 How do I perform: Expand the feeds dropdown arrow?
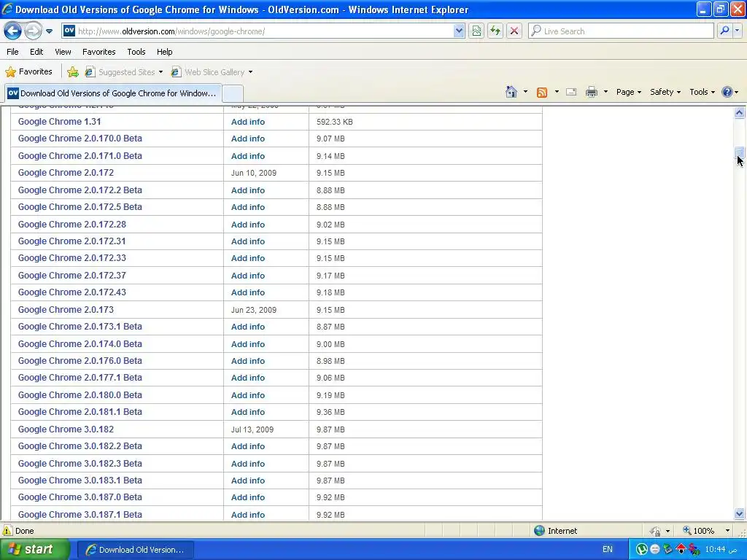pyautogui.click(x=557, y=92)
